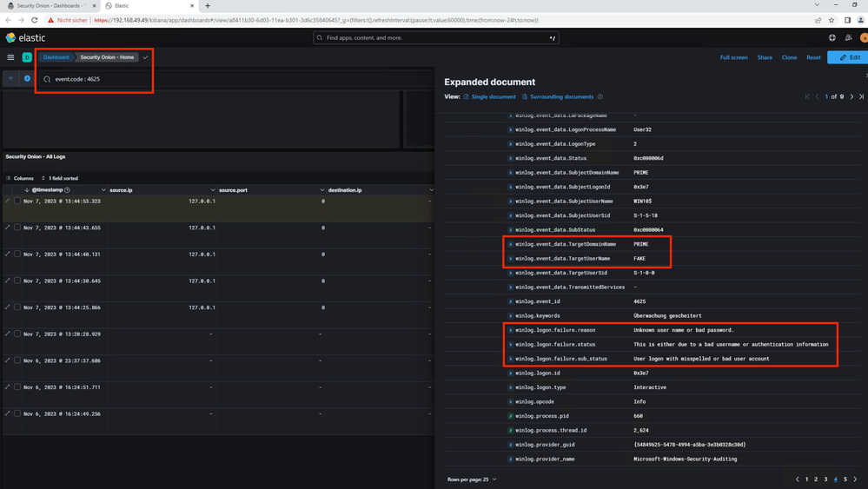Open the orange user avatar menu

[x=864, y=37]
